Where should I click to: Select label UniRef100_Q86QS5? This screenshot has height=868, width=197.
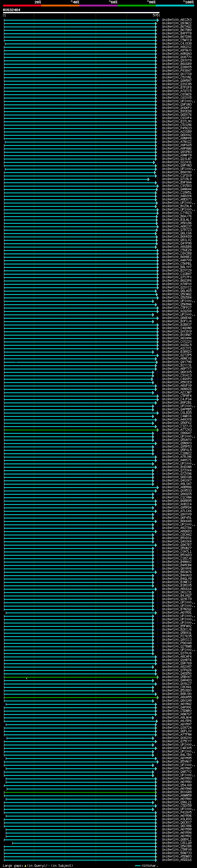tap(177, 494)
